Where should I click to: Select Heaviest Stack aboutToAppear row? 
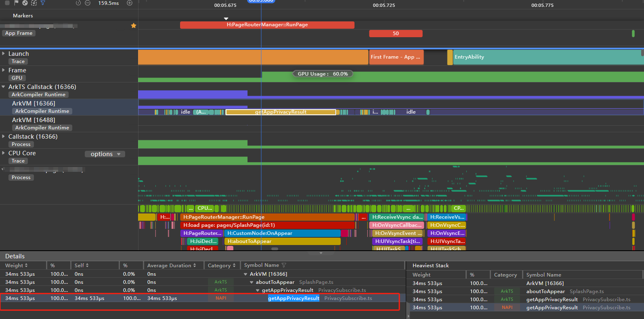526,292
